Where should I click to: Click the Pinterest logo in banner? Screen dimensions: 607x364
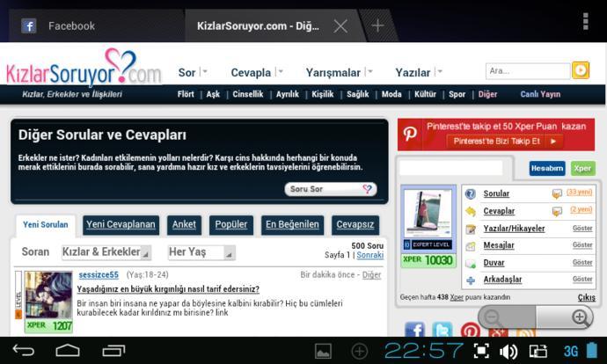click(410, 135)
